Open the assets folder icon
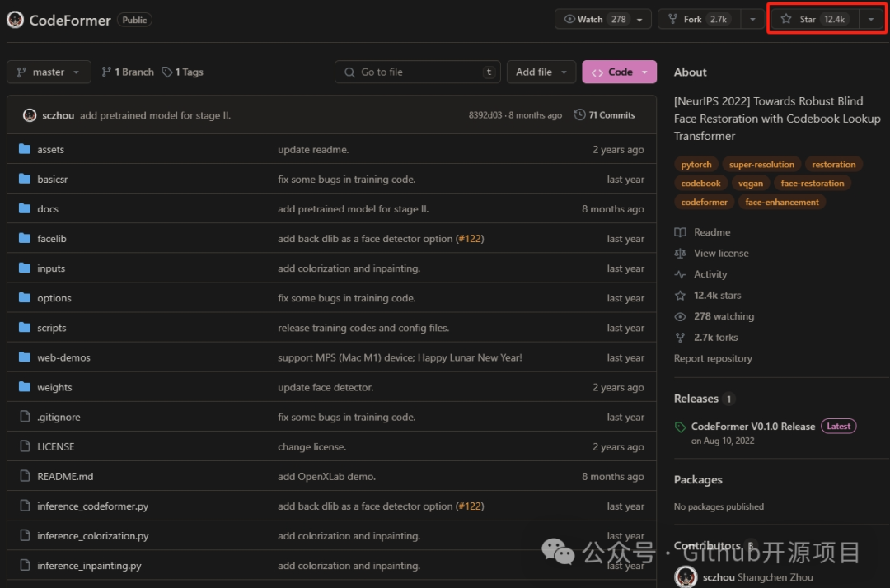The width and height of the screenshot is (890, 588). pos(25,149)
